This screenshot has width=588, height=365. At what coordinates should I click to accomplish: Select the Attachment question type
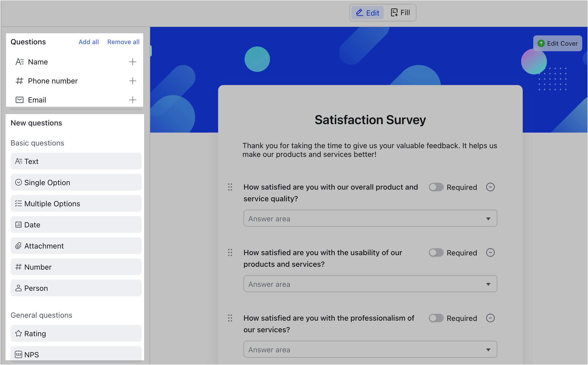point(76,246)
